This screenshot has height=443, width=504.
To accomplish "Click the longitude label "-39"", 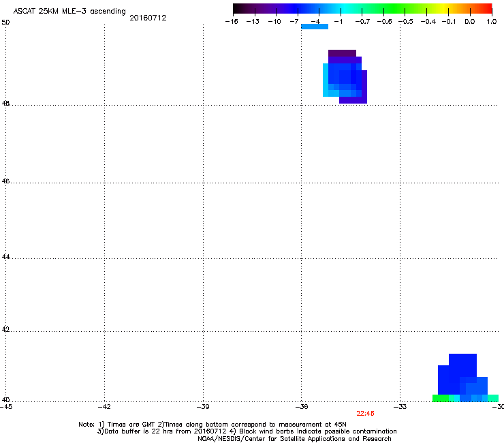I will click(203, 407).
